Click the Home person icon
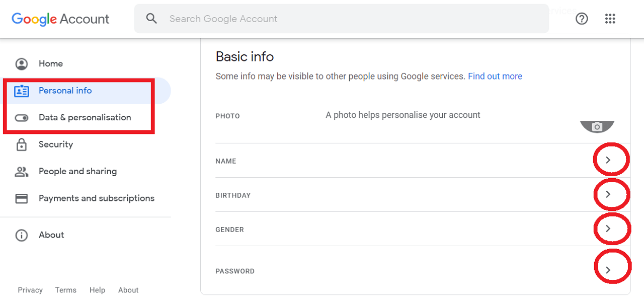Viewport: 644px width, 298px height. [22, 64]
